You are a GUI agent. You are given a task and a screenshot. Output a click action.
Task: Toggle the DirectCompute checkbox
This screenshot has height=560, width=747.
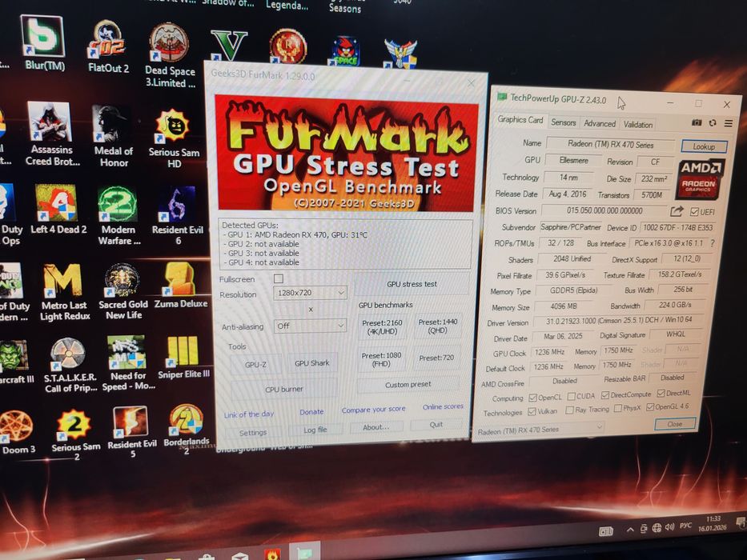[x=605, y=395]
